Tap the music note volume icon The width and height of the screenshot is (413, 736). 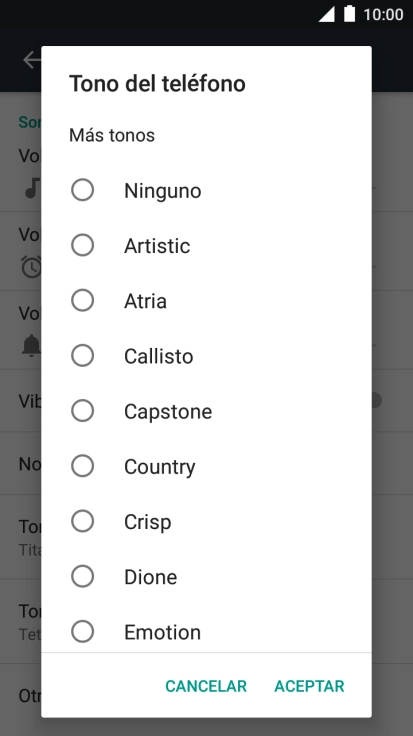(32, 188)
